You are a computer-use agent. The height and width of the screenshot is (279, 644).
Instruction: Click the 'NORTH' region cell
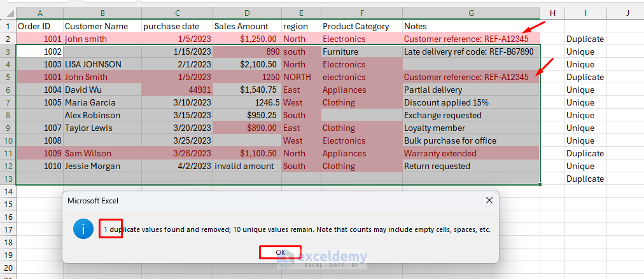coord(301,77)
